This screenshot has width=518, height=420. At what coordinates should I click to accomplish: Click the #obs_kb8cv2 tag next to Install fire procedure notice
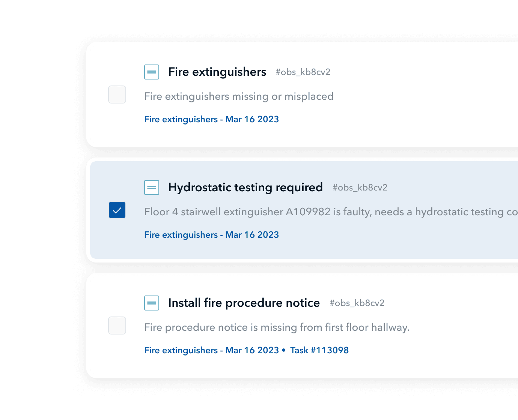pos(357,303)
